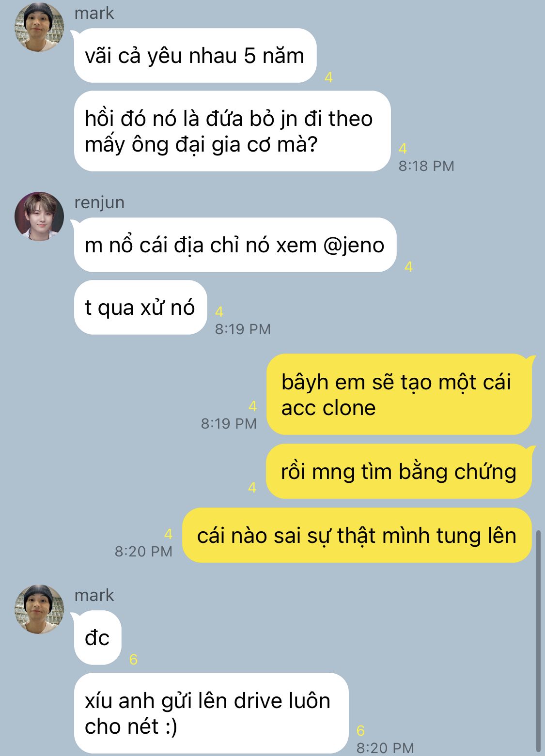Select the bubble about "mấy ông đại gia"
Viewport: 545px width, 756px height.
(232, 131)
